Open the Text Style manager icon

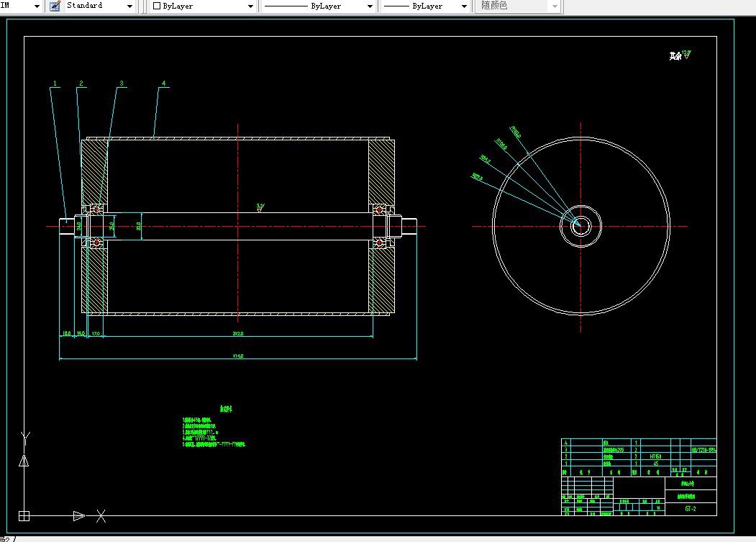tap(55, 6)
